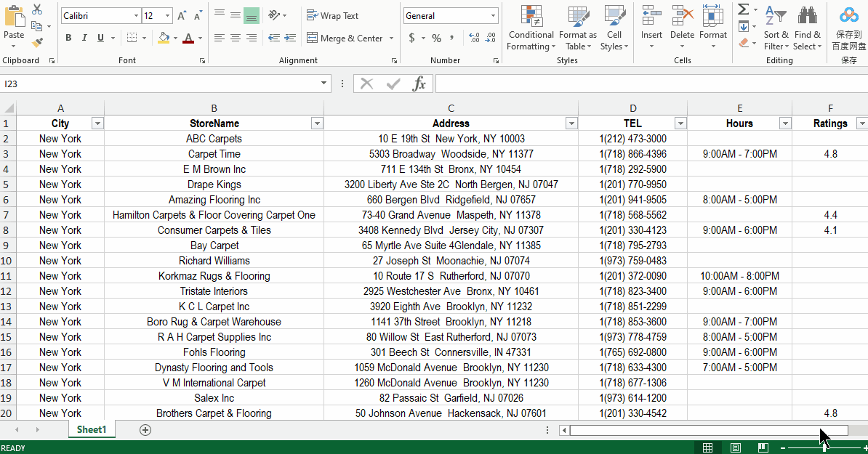This screenshot has height=454, width=868.
Task: Switch to Page Layout view
Action: click(x=735, y=448)
